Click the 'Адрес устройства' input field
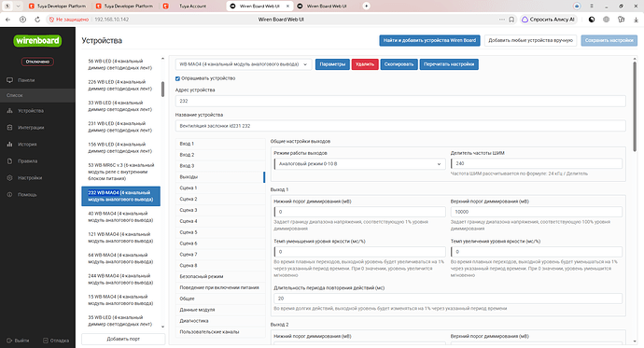 coord(400,101)
